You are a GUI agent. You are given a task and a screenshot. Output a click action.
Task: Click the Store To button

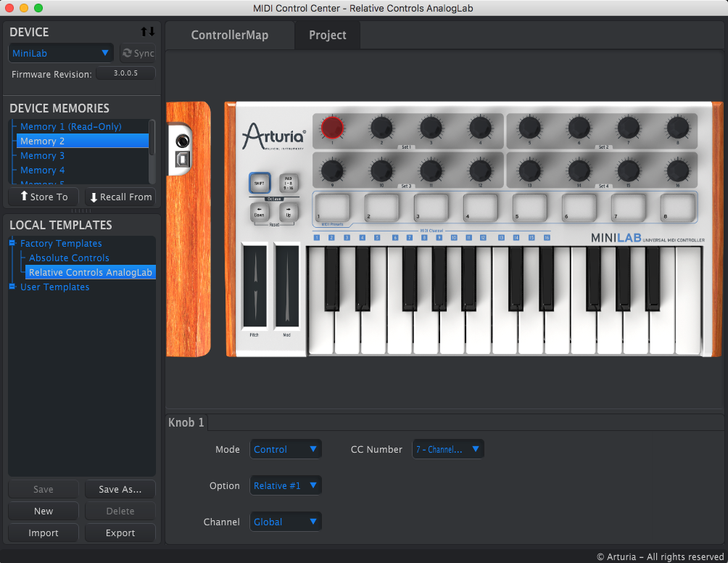(44, 197)
